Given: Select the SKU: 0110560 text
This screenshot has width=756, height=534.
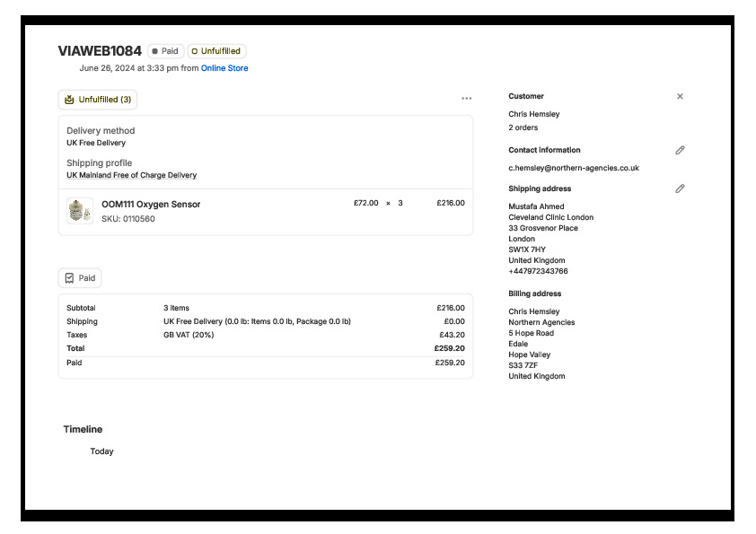Looking at the screenshot, I should click(x=127, y=219).
